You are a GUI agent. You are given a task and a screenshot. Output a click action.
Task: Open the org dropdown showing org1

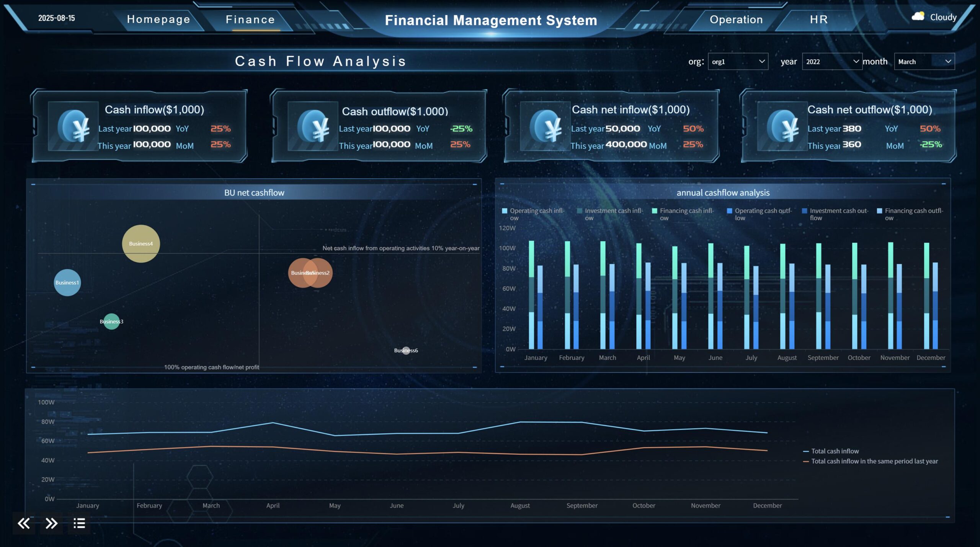click(x=738, y=62)
